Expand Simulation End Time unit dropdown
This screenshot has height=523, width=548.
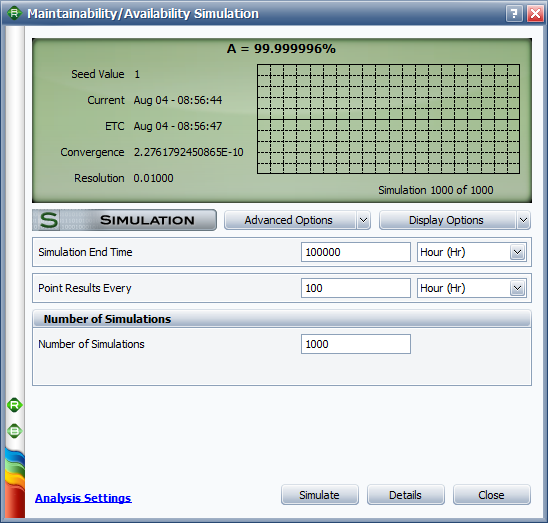[x=518, y=252]
